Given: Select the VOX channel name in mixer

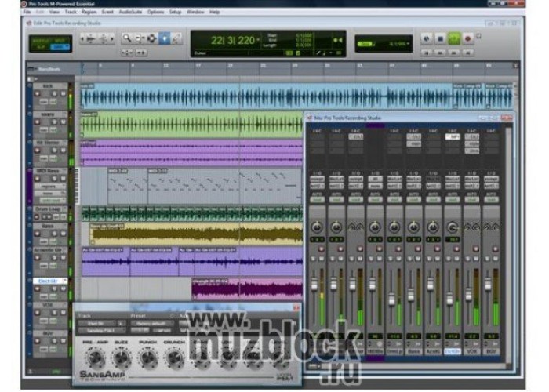Looking at the screenshot, I should 471,351.
